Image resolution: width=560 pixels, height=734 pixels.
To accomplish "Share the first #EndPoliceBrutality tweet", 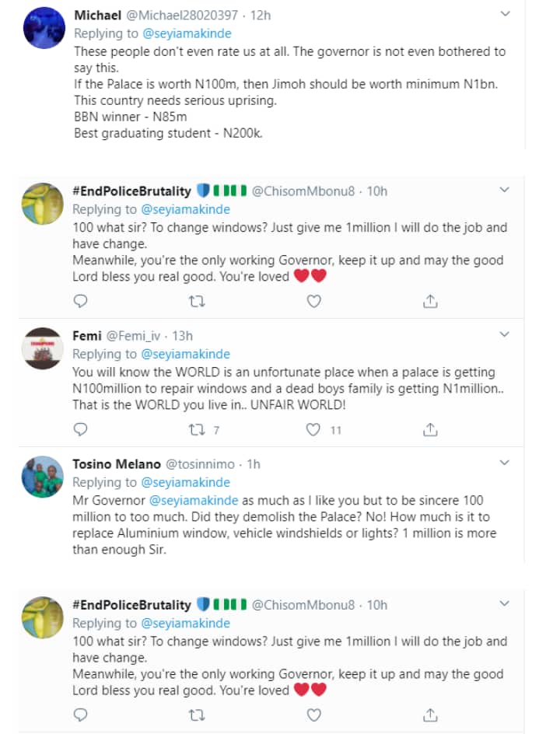I will [x=430, y=301].
